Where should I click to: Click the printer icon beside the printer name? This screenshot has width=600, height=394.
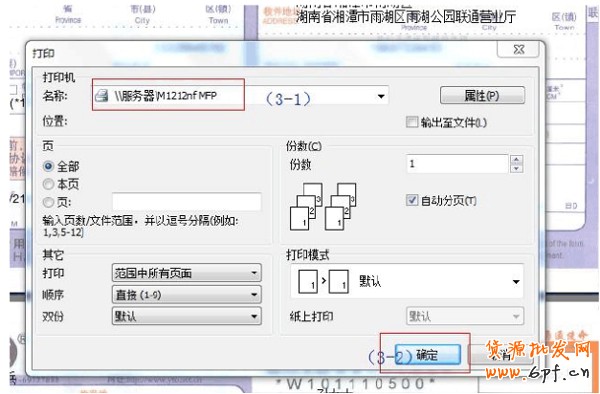click(x=102, y=96)
